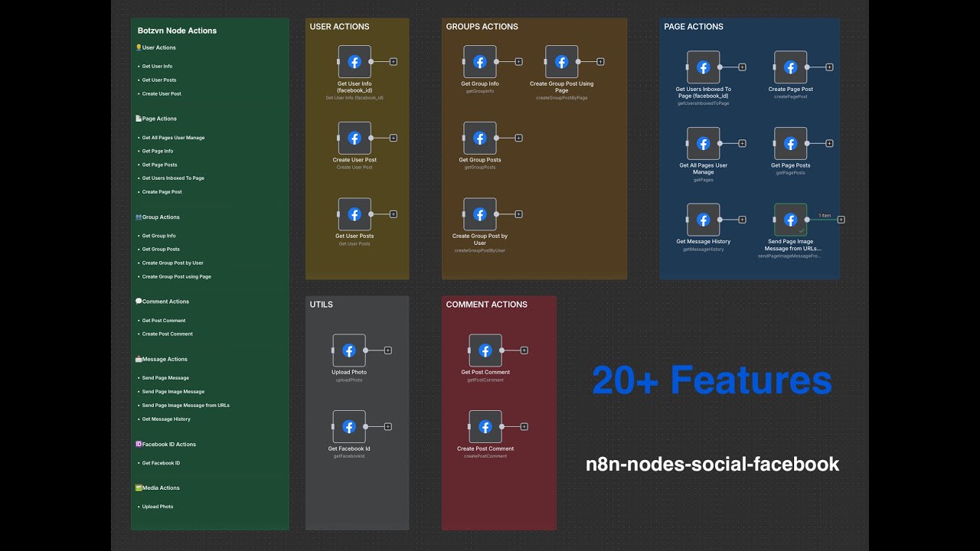
Task: Add node after Get All Pages User Manage
Action: tap(742, 143)
